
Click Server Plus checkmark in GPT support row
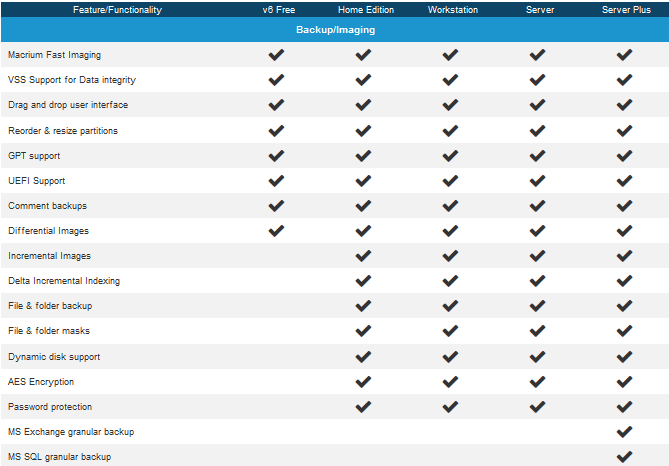coord(625,156)
